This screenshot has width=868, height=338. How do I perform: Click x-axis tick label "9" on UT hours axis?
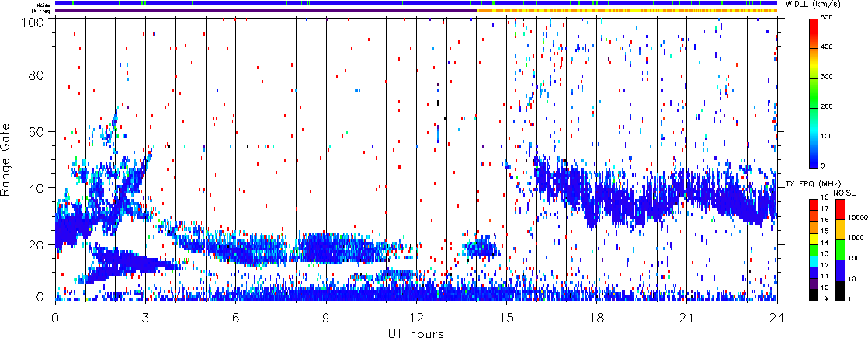(x=326, y=318)
